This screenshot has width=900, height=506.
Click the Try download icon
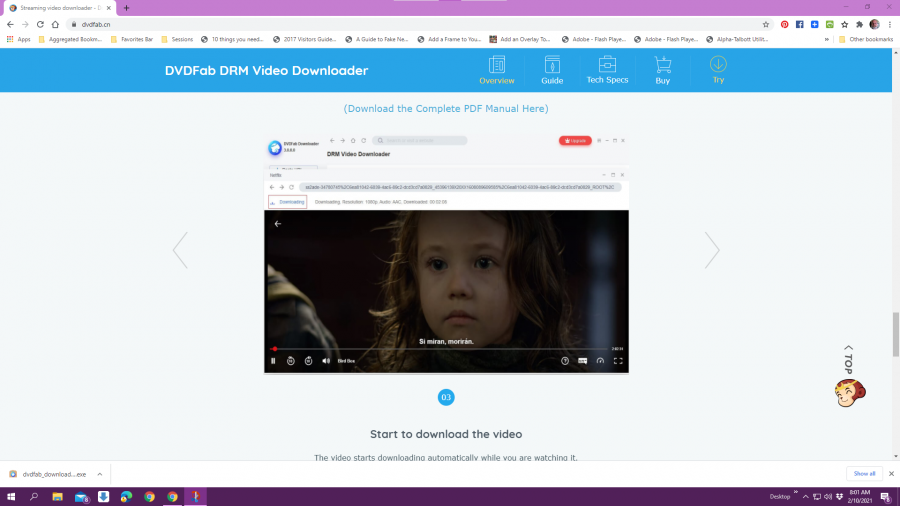718,66
